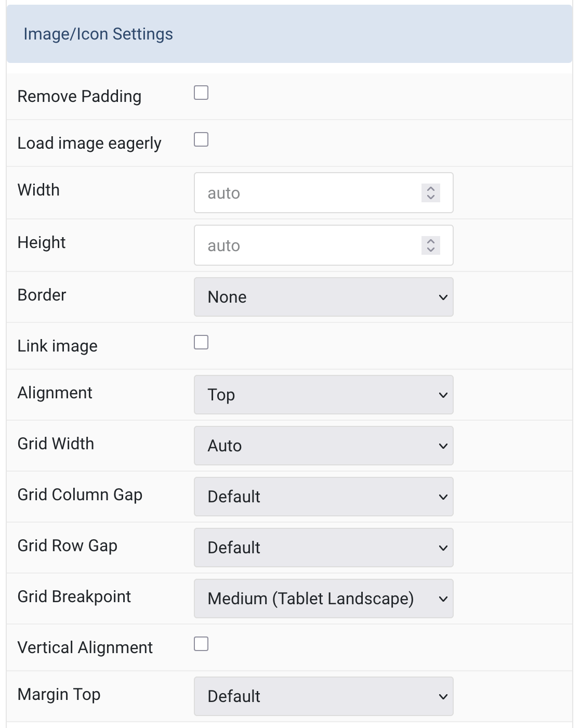Viewport: 580px width, 728px height.
Task: Click the Height input field
Action: pos(307,245)
